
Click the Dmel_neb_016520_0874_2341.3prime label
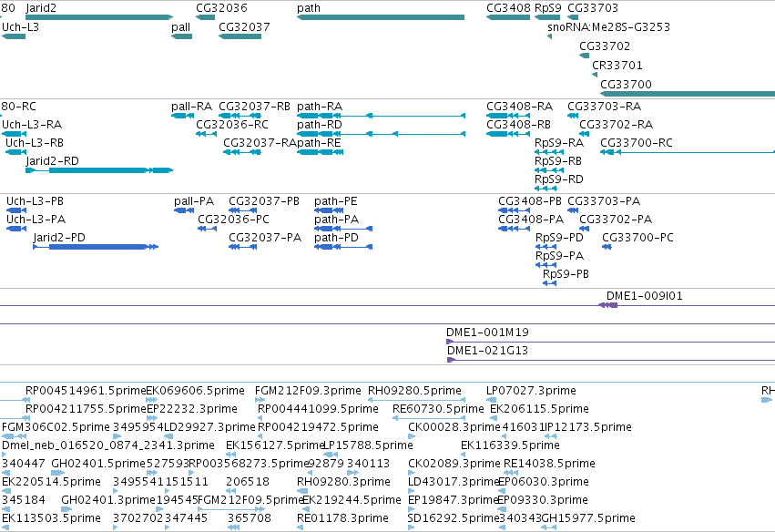(x=108, y=445)
